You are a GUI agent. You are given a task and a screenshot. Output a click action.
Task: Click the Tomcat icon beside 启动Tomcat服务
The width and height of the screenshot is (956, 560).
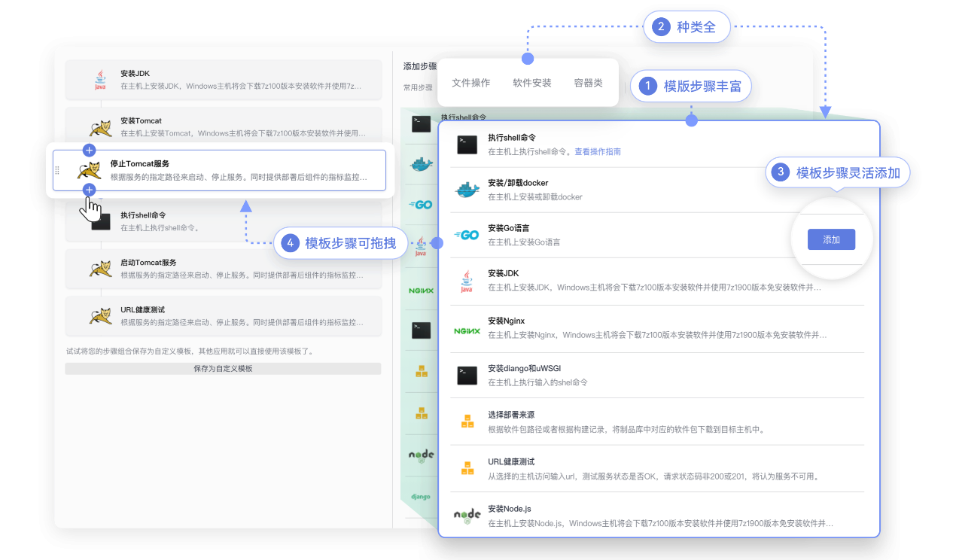(x=101, y=269)
